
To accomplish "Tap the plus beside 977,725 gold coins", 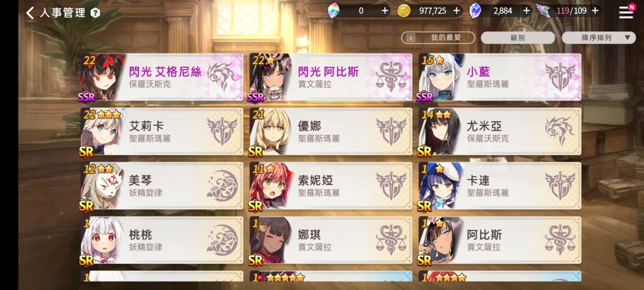I will point(456,11).
